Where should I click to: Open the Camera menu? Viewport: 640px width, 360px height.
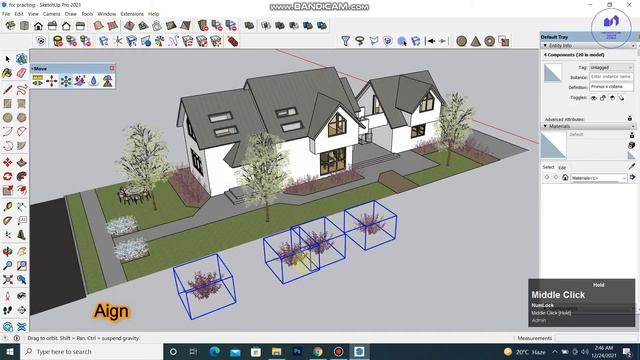[x=51, y=14]
